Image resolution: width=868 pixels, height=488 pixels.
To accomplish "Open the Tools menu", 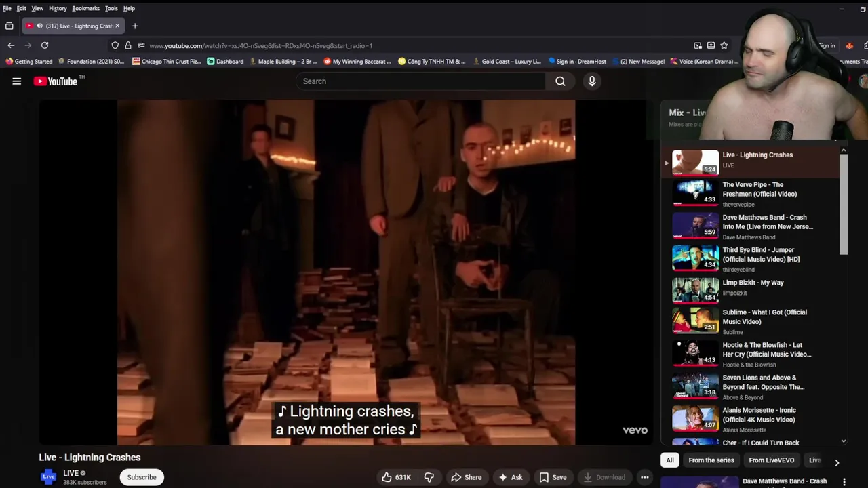I will pos(111,8).
